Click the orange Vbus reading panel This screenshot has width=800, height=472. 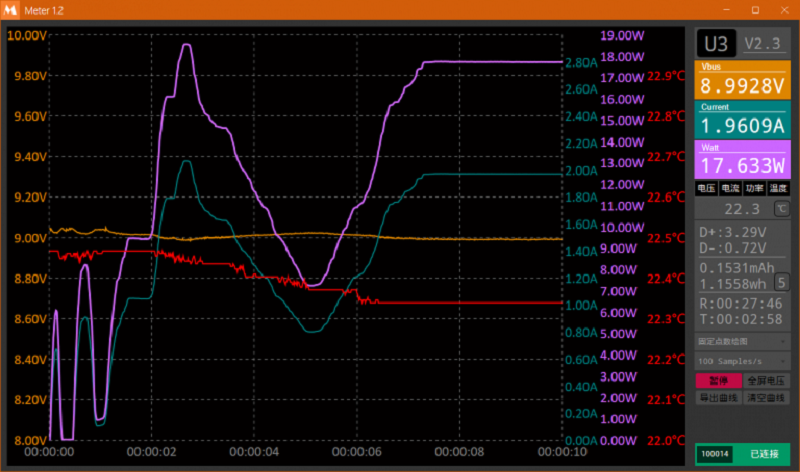tap(743, 80)
